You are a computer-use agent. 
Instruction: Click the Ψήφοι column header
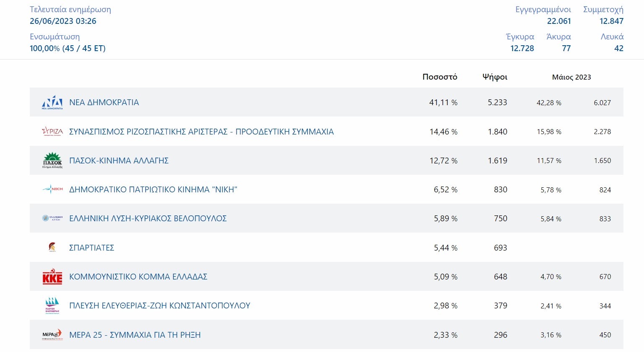pyautogui.click(x=495, y=77)
